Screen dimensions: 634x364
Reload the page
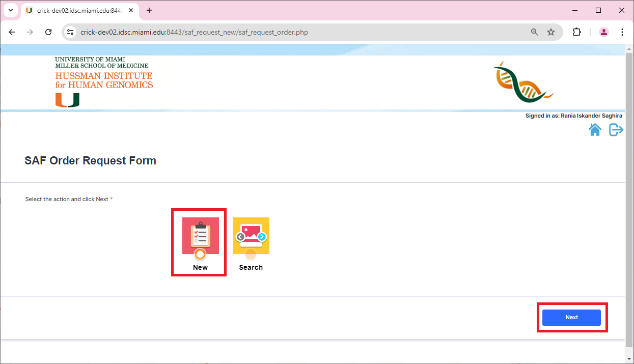click(x=48, y=32)
